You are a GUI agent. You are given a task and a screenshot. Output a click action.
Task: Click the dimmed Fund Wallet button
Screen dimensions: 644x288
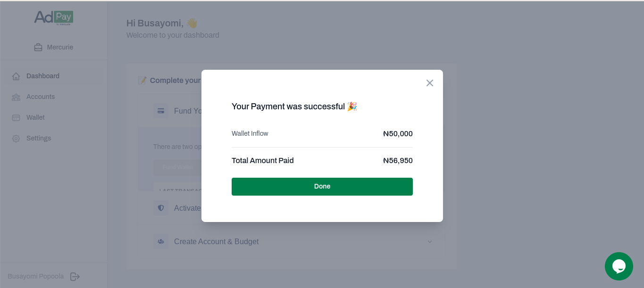click(177, 167)
